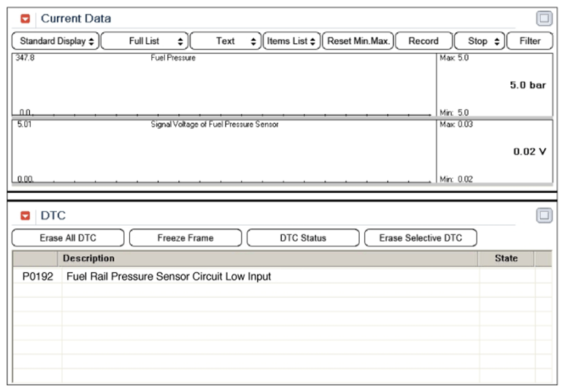
Task: Open the Full List dropdown
Action: click(145, 42)
